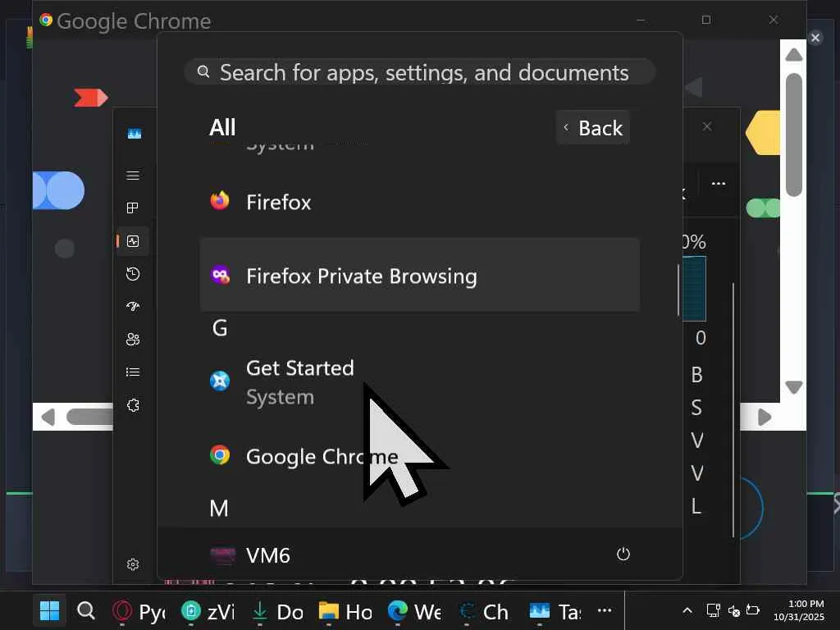Launch Firefox Private Browsing

(x=419, y=276)
